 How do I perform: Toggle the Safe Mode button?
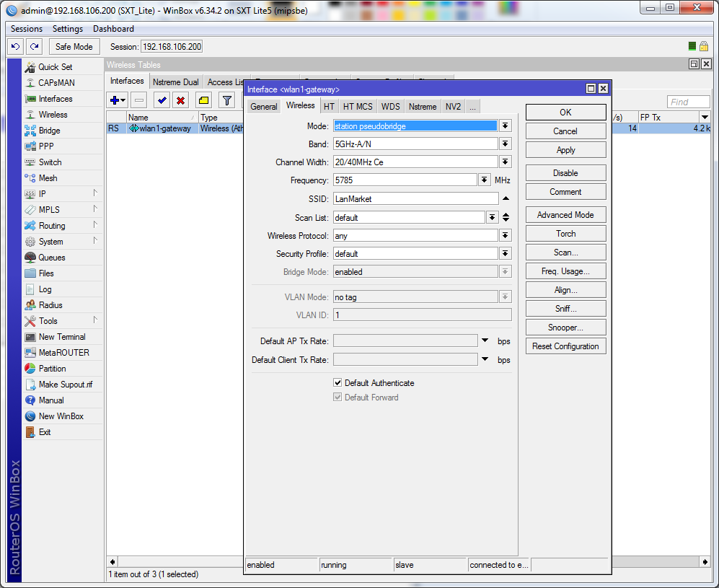[x=74, y=46]
